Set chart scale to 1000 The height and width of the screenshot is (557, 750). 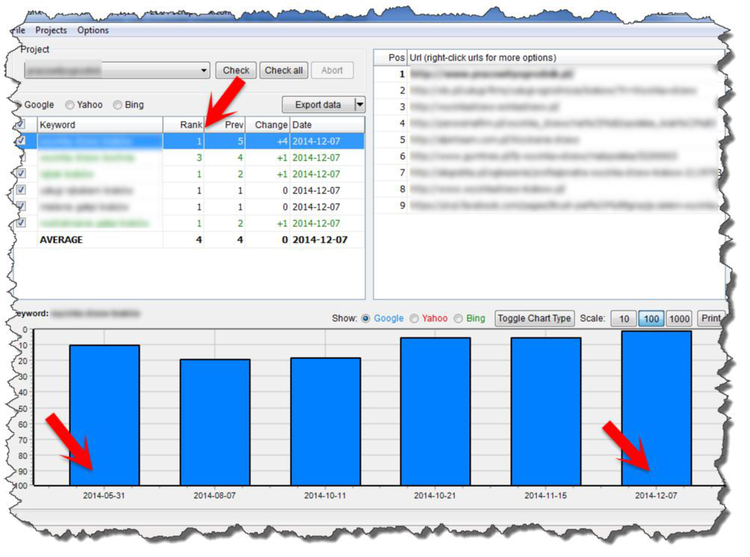[679, 318]
